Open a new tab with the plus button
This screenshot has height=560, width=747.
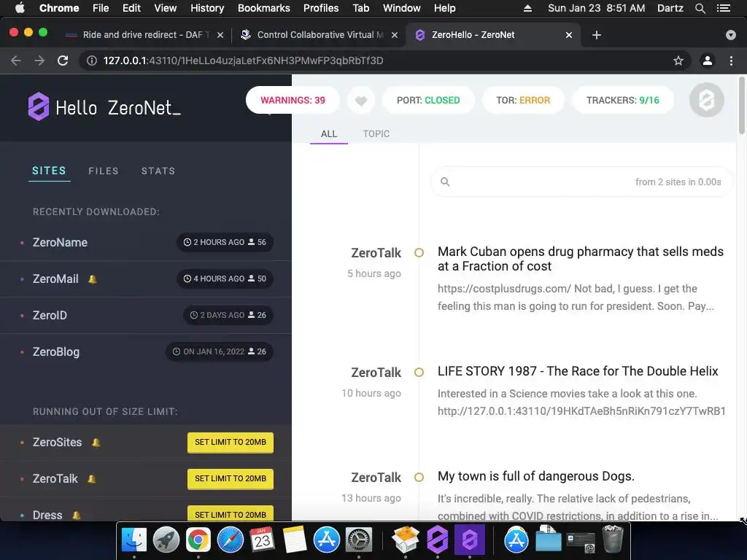point(597,35)
